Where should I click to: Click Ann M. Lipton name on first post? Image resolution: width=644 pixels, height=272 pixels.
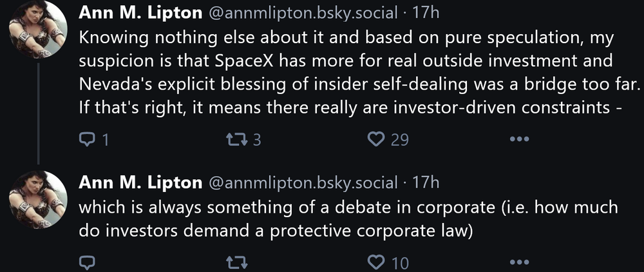[x=140, y=14]
